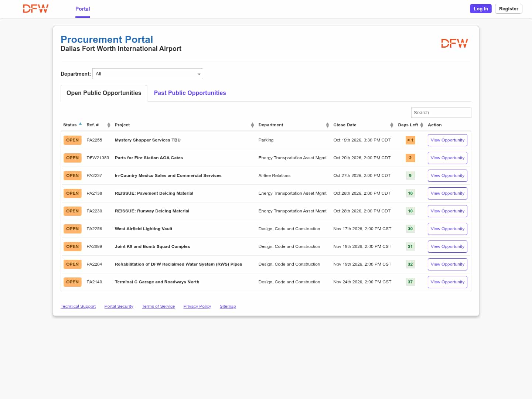Sort by Department column sort arrows
The image size is (532, 399).
click(x=327, y=125)
